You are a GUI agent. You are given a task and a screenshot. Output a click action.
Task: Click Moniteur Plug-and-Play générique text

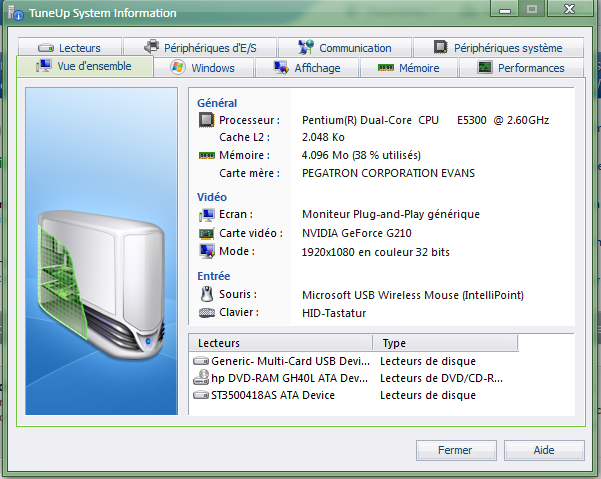click(391, 214)
